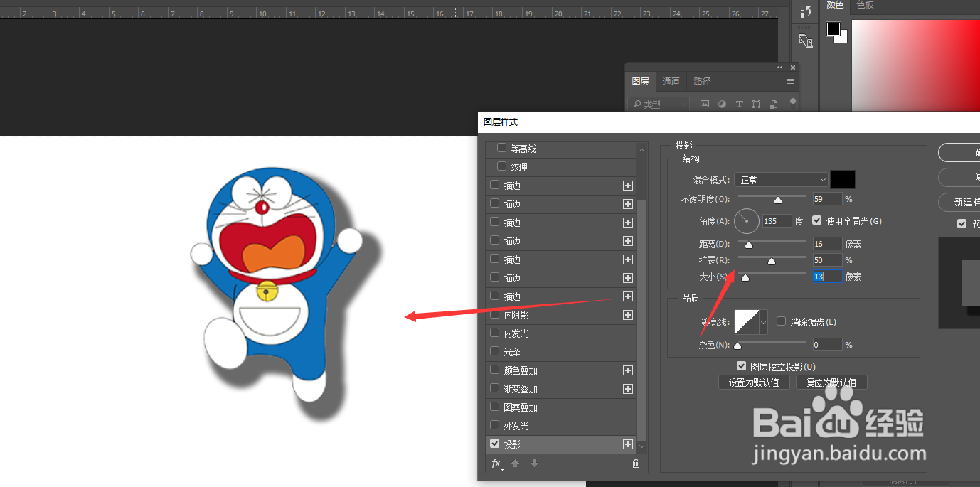Click the background color swatch in Color panel
This screenshot has width=980, height=487.
[843, 38]
